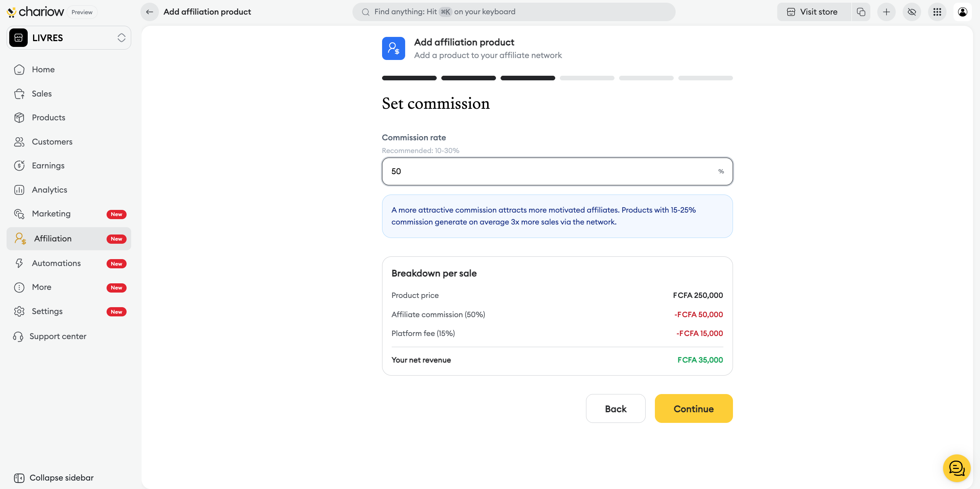Open the More menu in sidebar
This screenshot has width=980, height=489.
pos(42,287)
